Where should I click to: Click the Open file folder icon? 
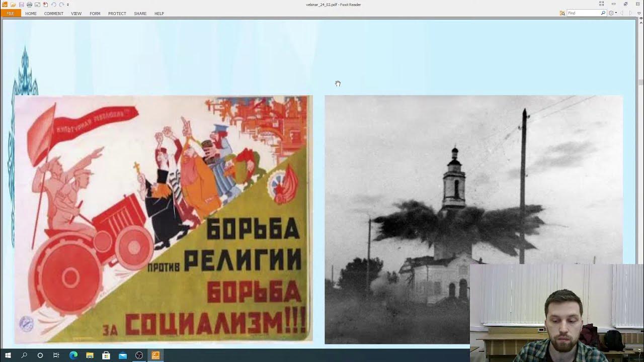(13, 5)
